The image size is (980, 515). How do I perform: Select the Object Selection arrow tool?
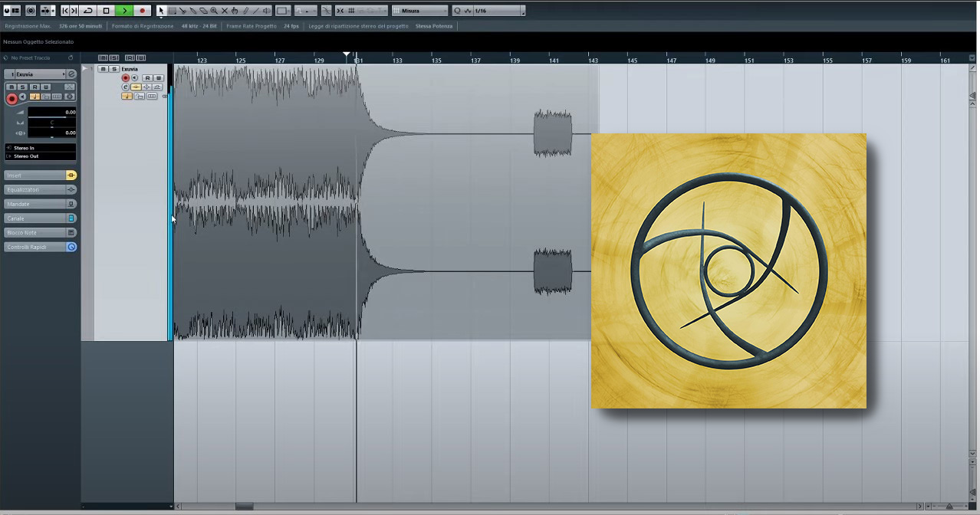coord(161,11)
